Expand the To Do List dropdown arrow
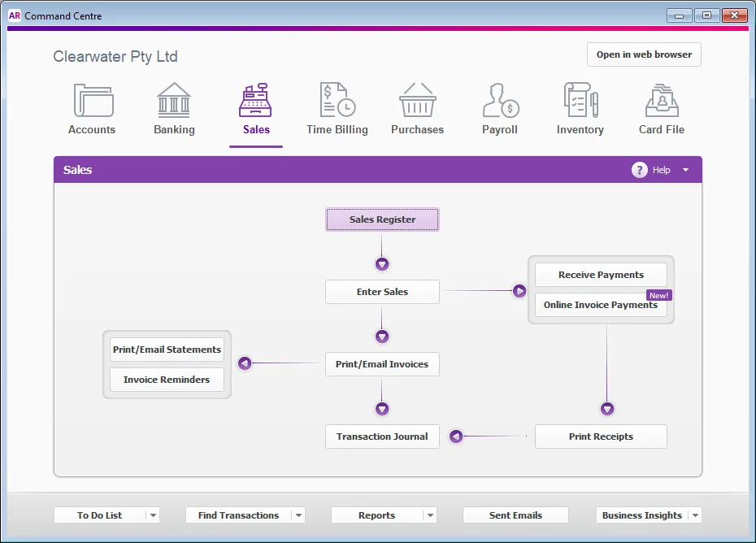The width and height of the screenshot is (756, 543). (154, 515)
